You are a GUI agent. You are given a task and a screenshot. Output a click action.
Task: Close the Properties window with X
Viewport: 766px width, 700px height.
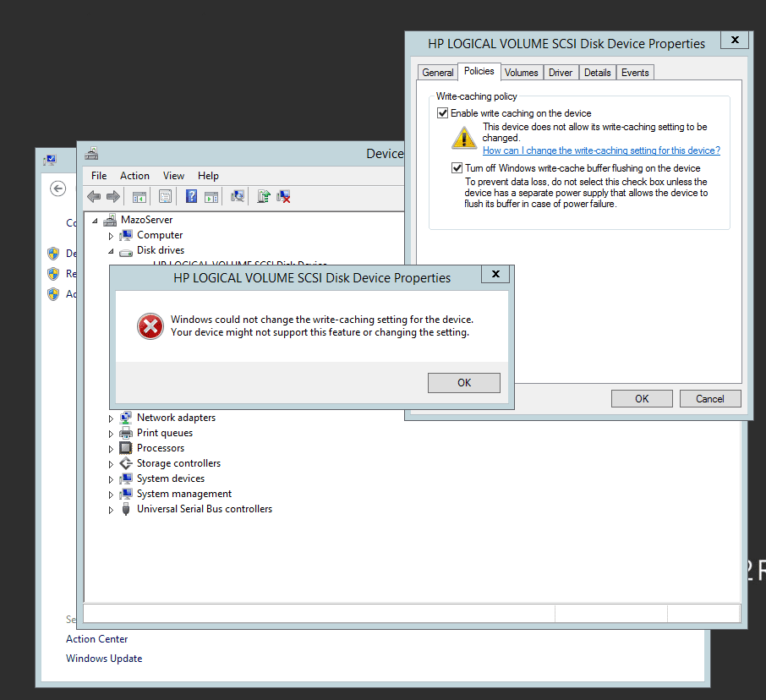[735, 40]
